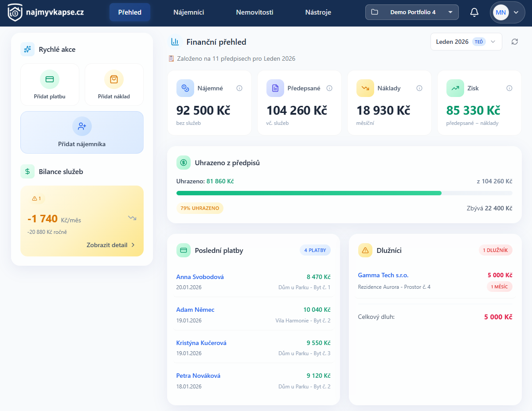532x411 pixels.
Task: Click the Zisk growth chart icon
Action: tap(455, 88)
